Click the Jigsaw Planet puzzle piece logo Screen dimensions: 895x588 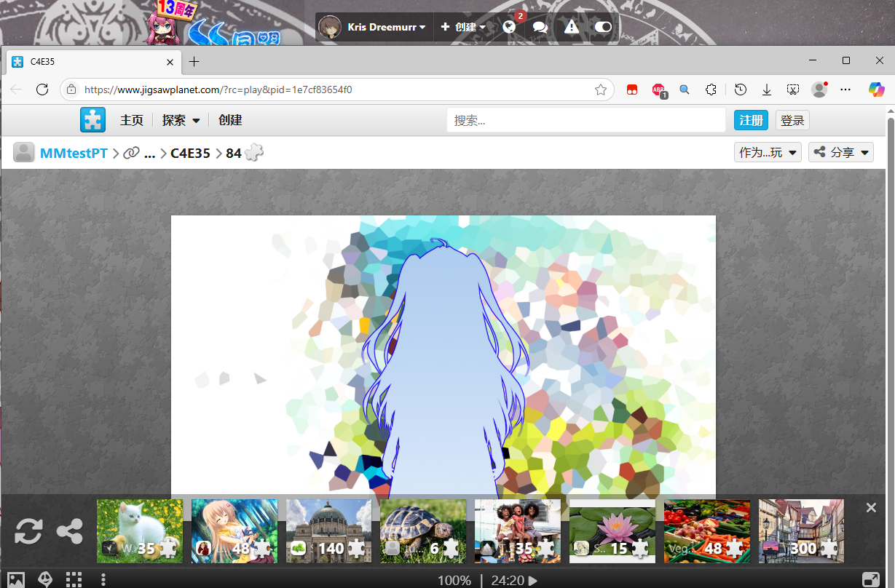point(92,120)
